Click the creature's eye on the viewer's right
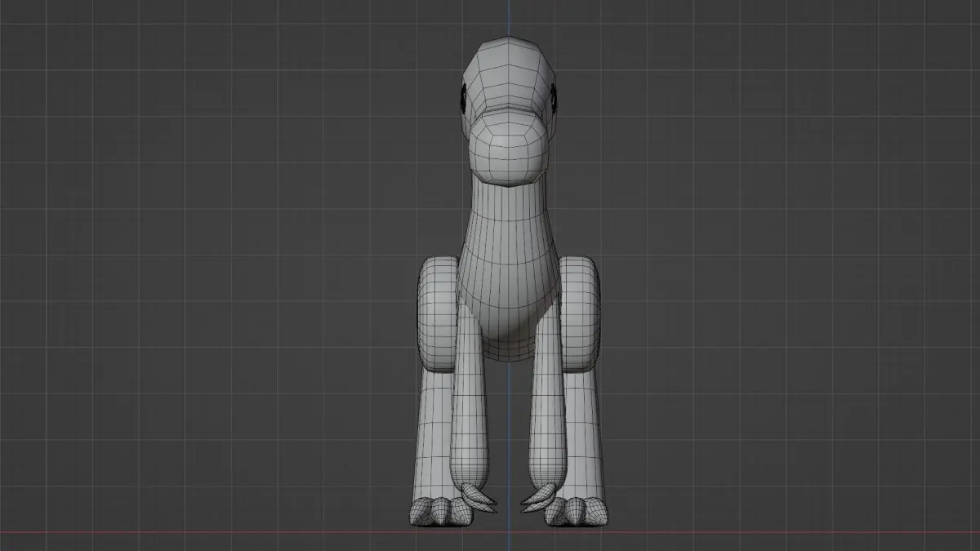This screenshot has width=980, height=551. point(553,98)
